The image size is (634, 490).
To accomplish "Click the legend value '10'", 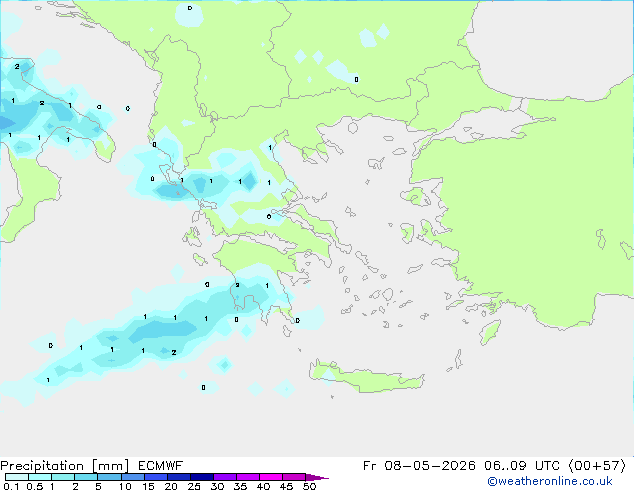I will click(x=125, y=486).
